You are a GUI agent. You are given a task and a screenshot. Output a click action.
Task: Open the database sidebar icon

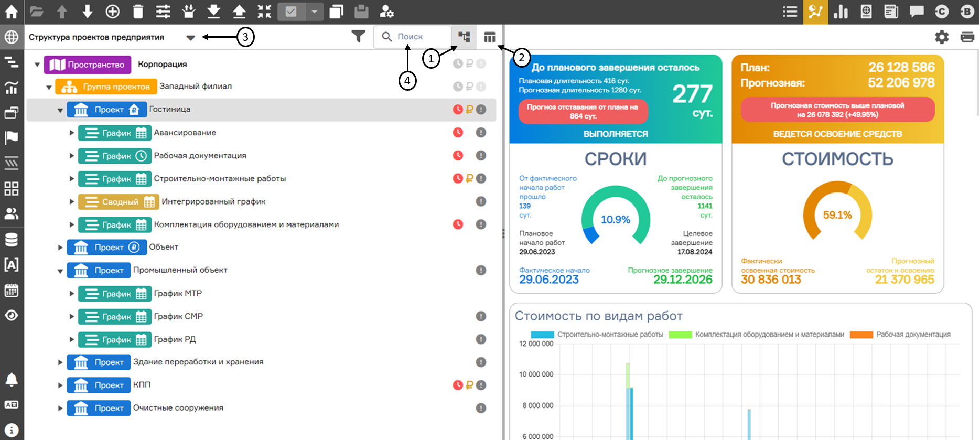pyautogui.click(x=11, y=240)
